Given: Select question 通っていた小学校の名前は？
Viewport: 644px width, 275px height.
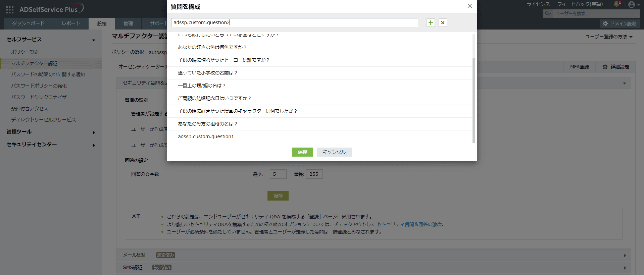Looking at the screenshot, I should click(319, 73).
